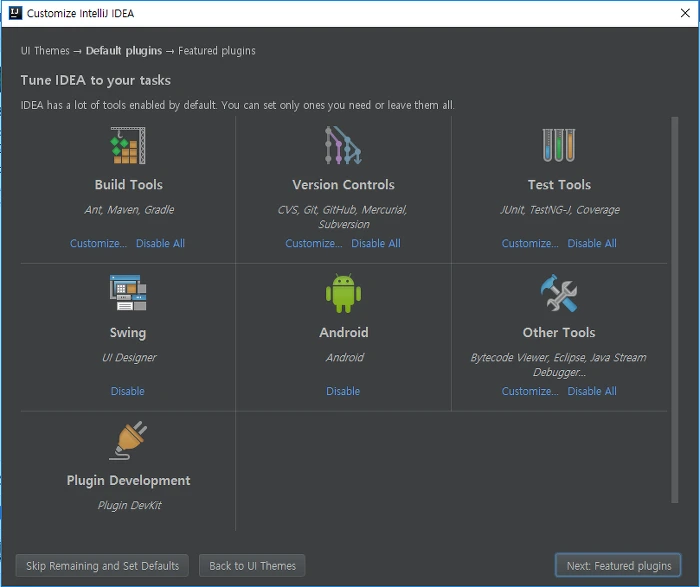
Task: Disable all Test Tools plugins
Action: tap(592, 243)
